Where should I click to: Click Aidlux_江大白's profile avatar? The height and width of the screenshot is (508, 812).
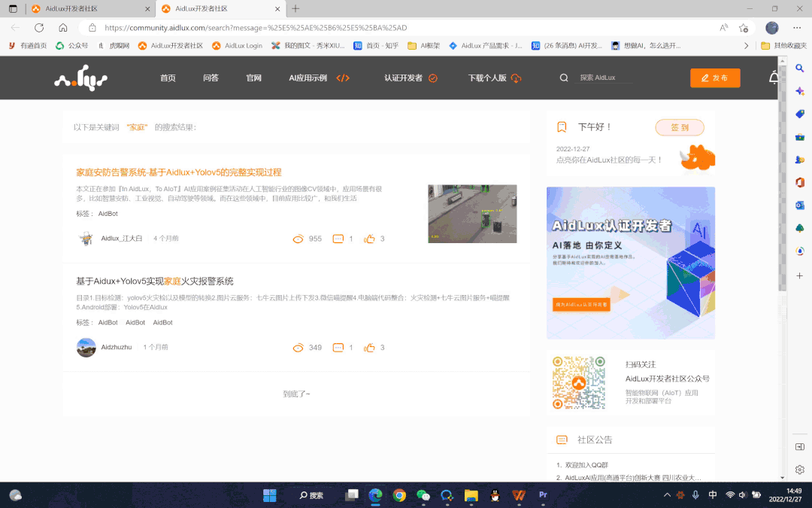pos(86,239)
